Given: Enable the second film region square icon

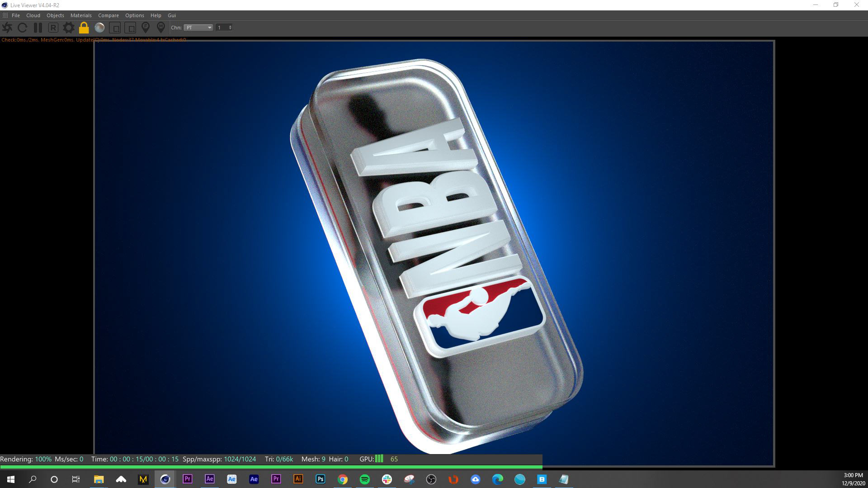Looking at the screenshot, I should [x=130, y=28].
